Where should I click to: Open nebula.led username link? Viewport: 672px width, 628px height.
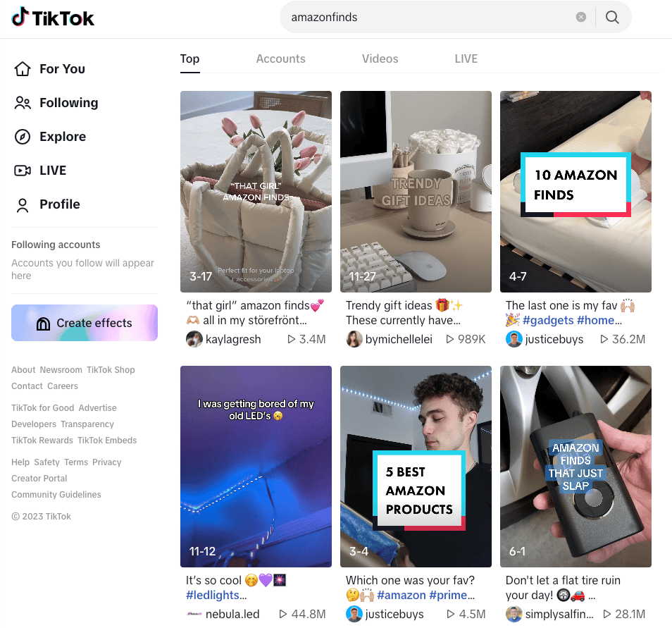point(232,615)
